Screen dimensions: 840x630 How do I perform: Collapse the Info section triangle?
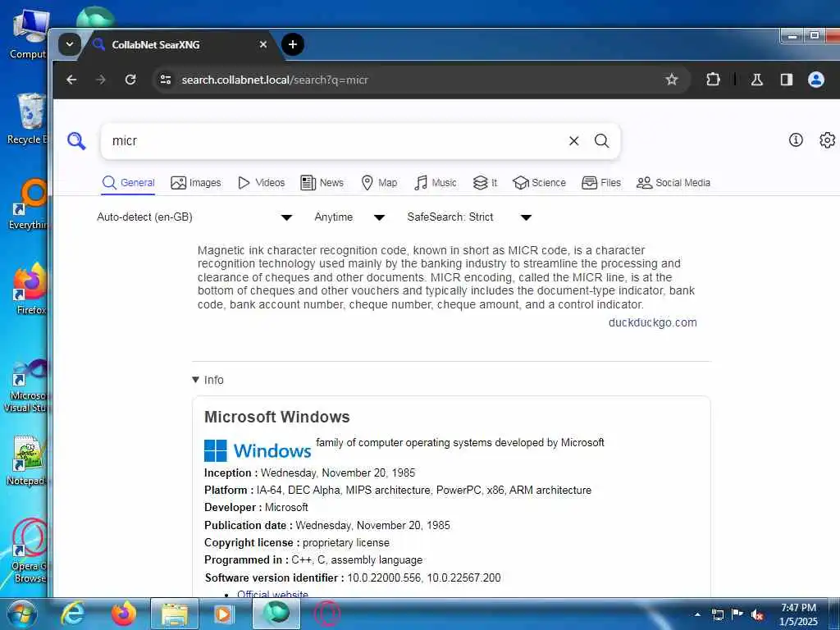point(195,380)
